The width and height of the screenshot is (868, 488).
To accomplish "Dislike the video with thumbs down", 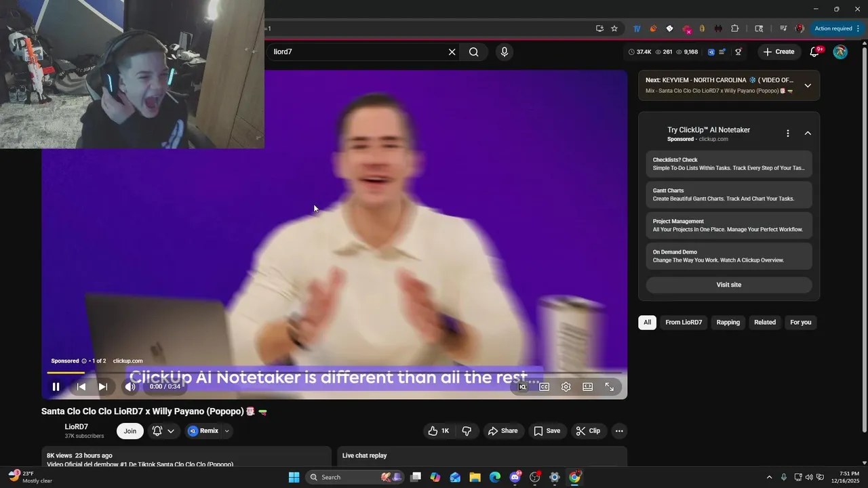I will [x=467, y=431].
